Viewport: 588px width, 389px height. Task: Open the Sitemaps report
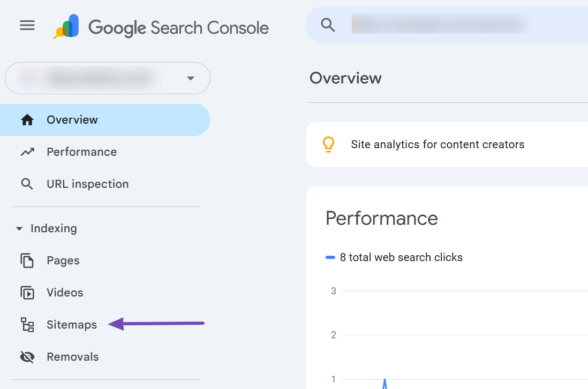click(72, 325)
